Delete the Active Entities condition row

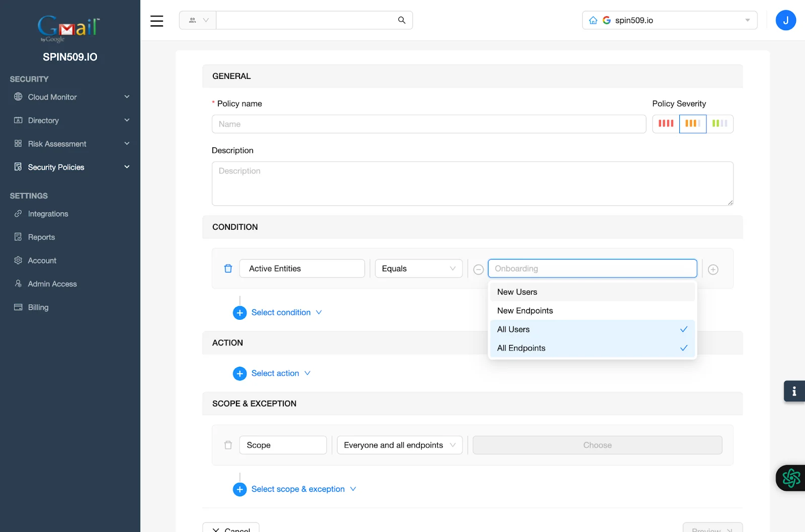tap(228, 269)
